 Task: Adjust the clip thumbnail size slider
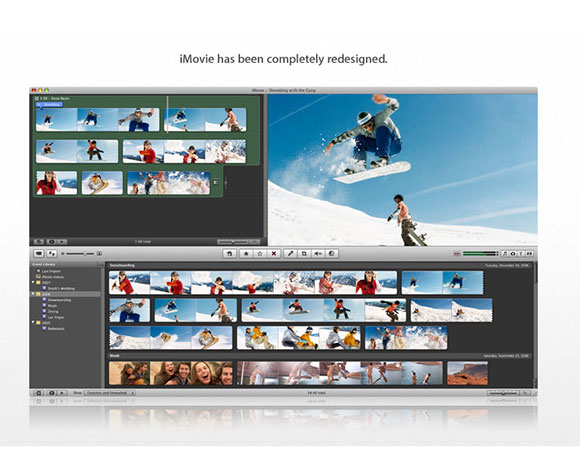[x=80, y=254]
